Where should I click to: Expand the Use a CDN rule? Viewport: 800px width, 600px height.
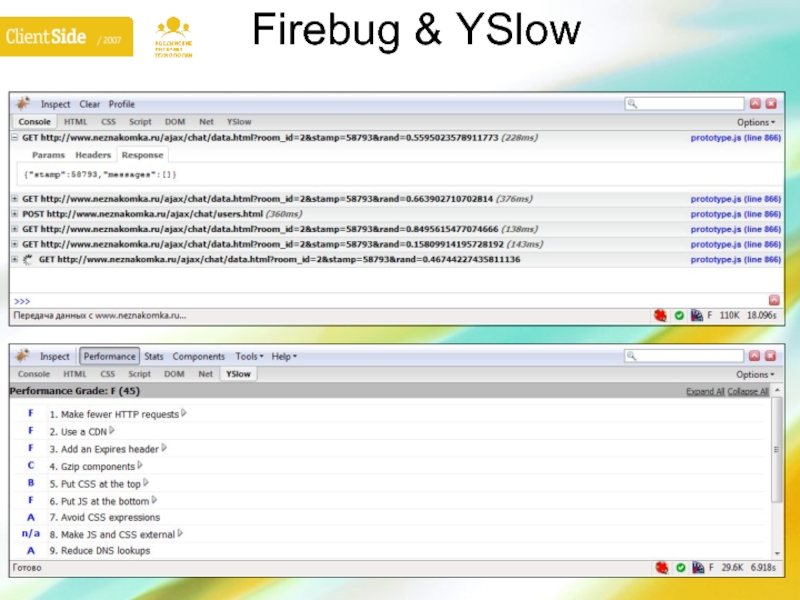click(112, 431)
